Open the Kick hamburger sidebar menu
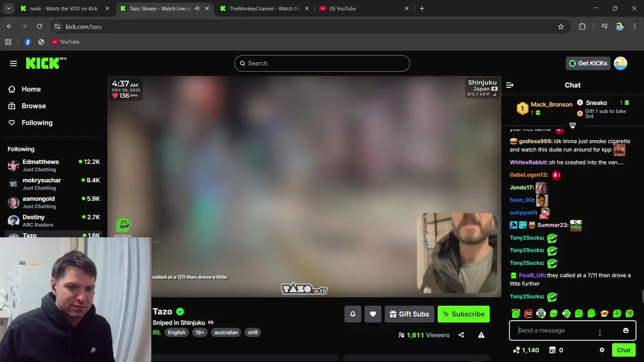The width and height of the screenshot is (644, 362). (14, 63)
